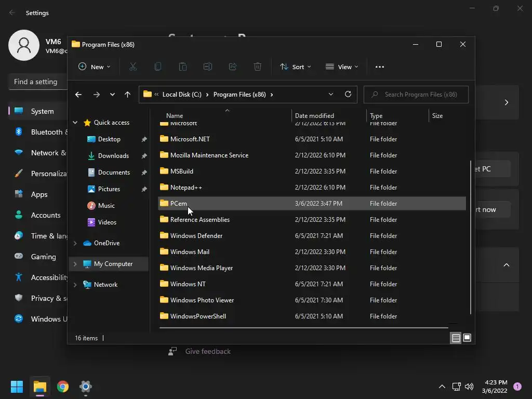The width and height of the screenshot is (532, 399).
Task: Click Search Program Files (x86) box
Action: pos(416,95)
